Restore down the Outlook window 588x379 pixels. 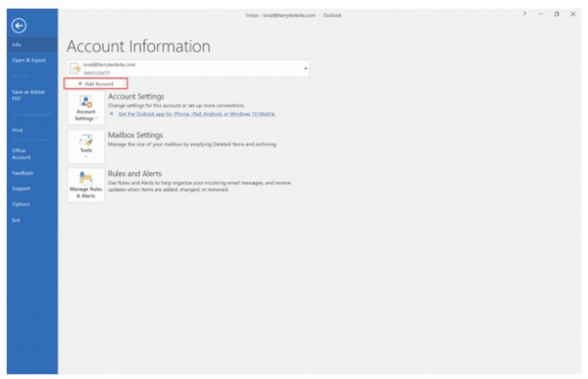pyautogui.click(x=556, y=14)
